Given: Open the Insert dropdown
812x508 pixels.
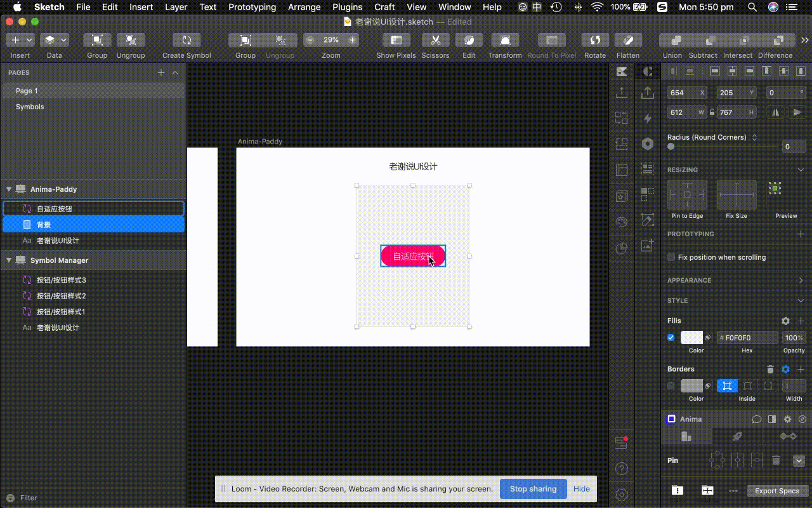Looking at the screenshot, I should click(20, 40).
